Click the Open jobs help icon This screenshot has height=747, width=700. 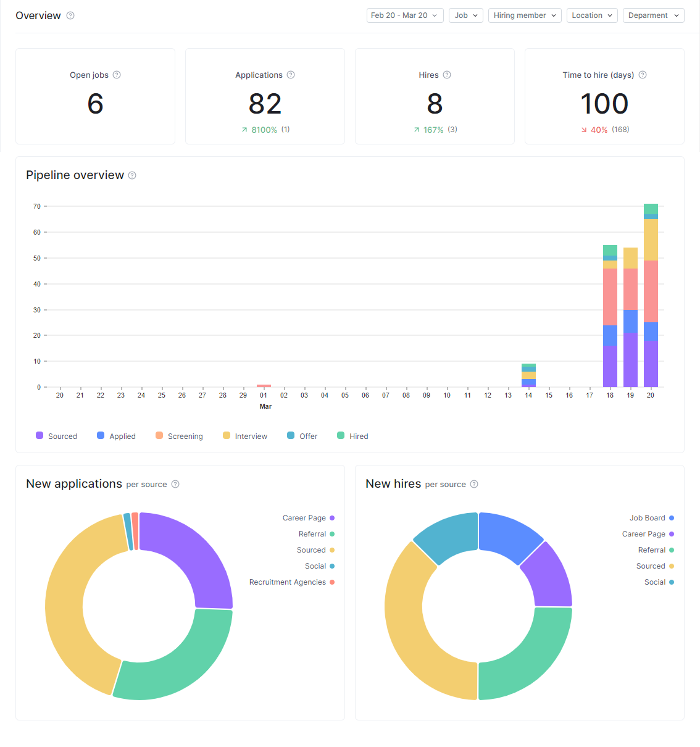(x=117, y=75)
